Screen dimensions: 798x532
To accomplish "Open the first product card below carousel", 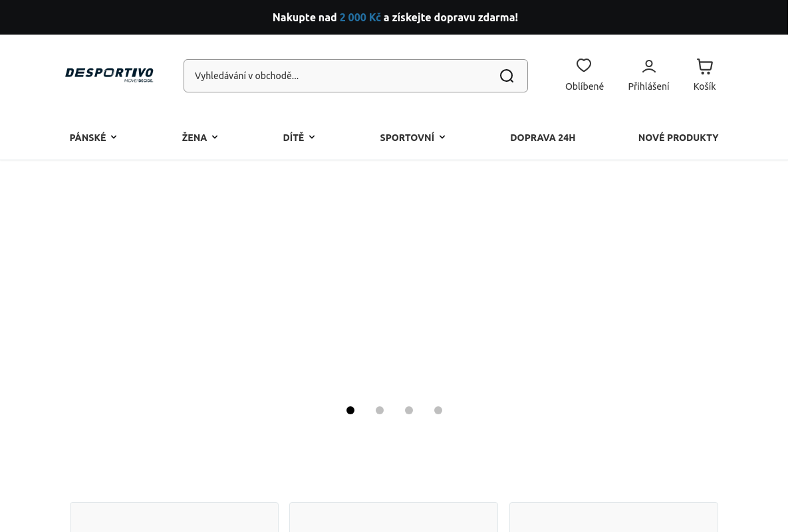I will [174, 517].
